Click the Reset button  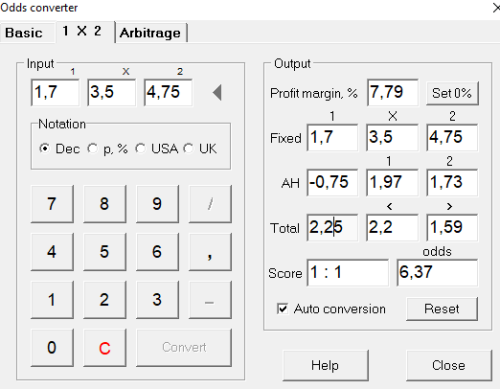click(442, 309)
